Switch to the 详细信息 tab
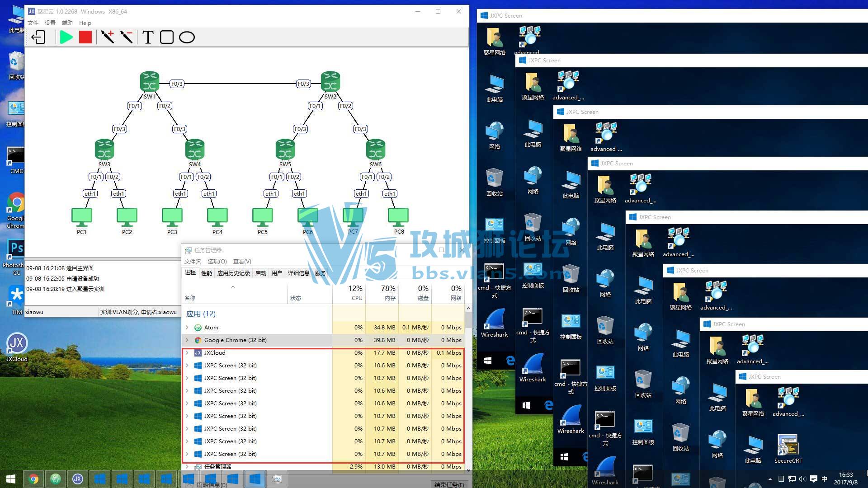 (x=299, y=273)
